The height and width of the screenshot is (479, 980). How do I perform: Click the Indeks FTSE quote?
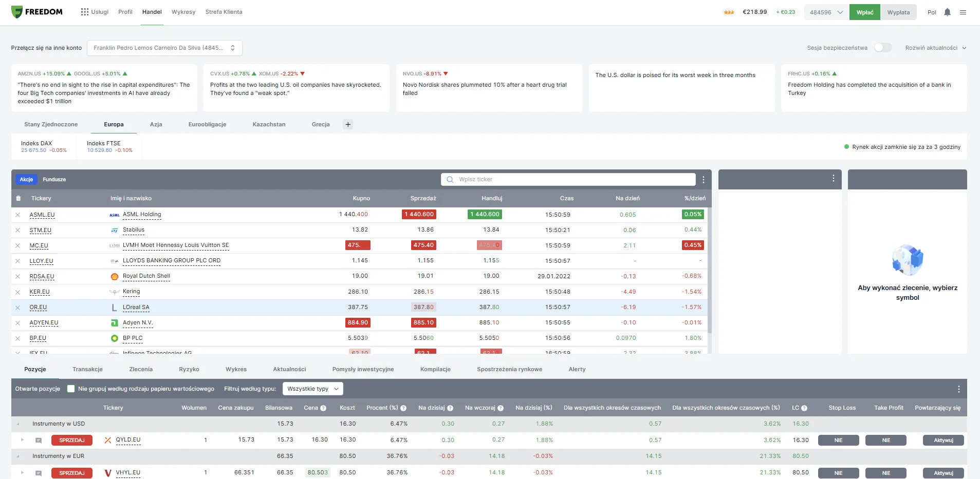tap(109, 147)
